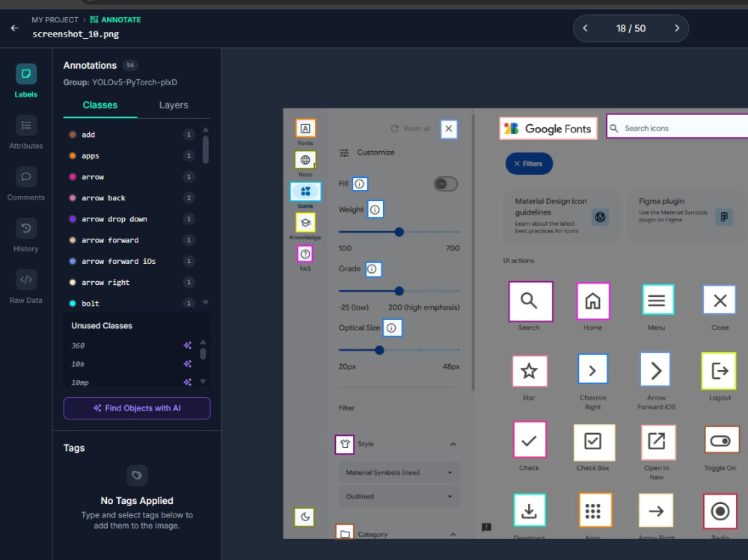Go to the previous image with left chevron

click(586, 28)
